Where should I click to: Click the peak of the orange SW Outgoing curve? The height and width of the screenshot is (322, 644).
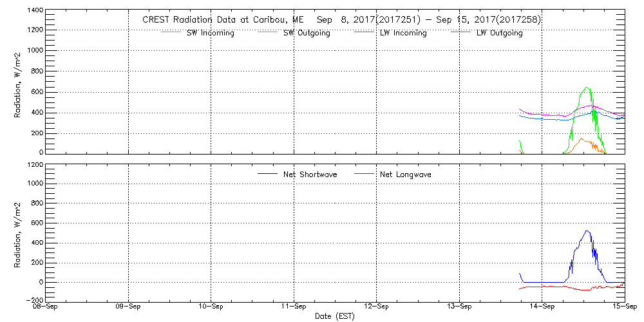tap(581, 139)
